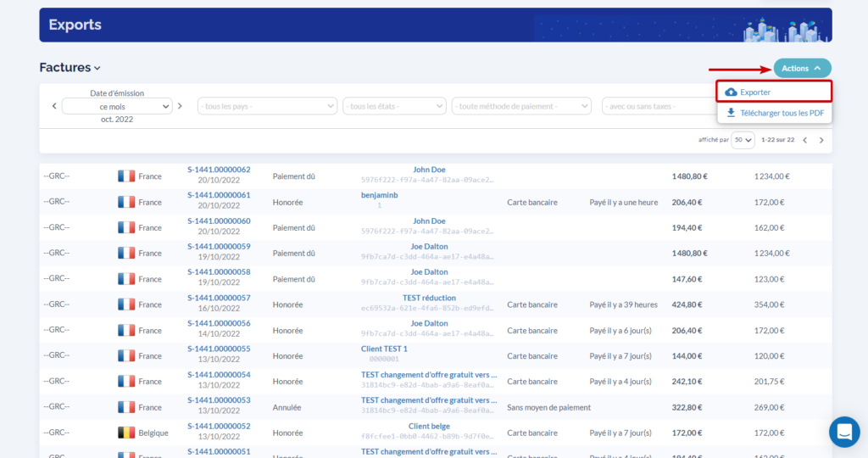The image size is (868, 458).
Task: Change the 50 per page dropdown
Action: pos(743,140)
